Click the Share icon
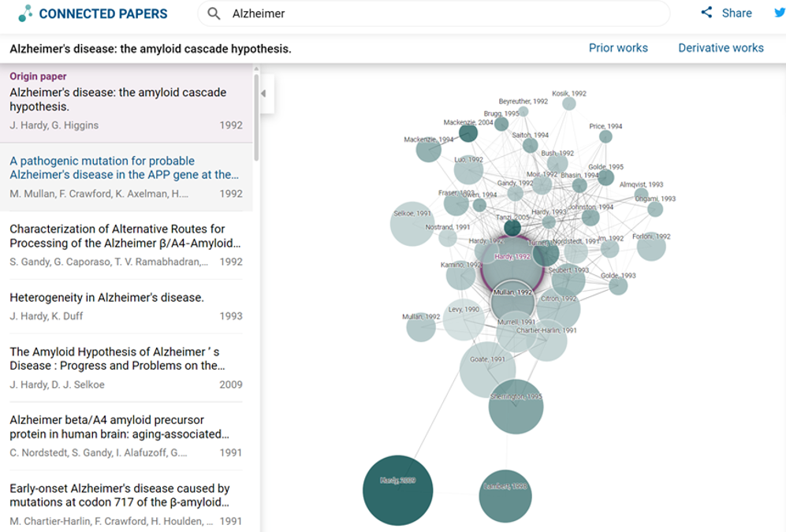Screen dimensions: 786x532 click(706, 13)
